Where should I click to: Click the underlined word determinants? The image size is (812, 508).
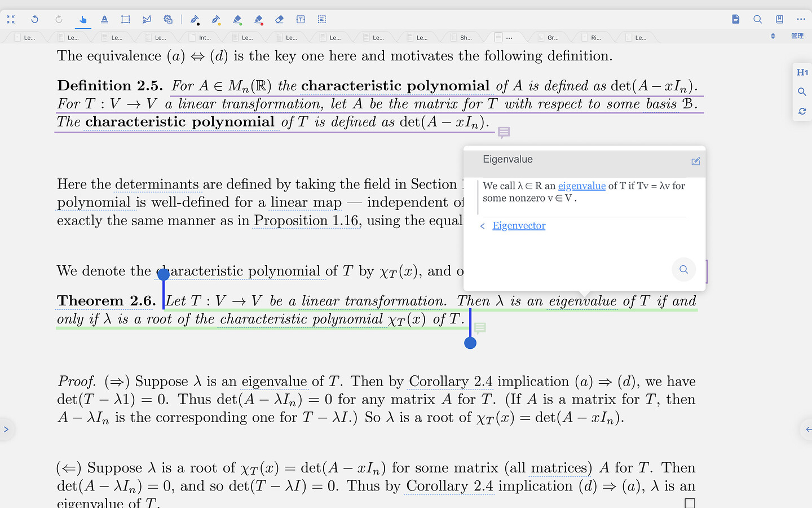coord(157,184)
